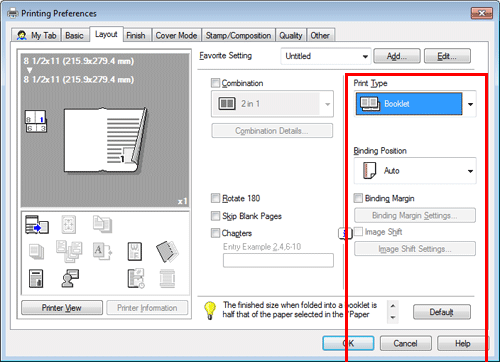The width and height of the screenshot is (500, 362).
Task: Restore settings with Default button
Action: pyautogui.click(x=442, y=312)
